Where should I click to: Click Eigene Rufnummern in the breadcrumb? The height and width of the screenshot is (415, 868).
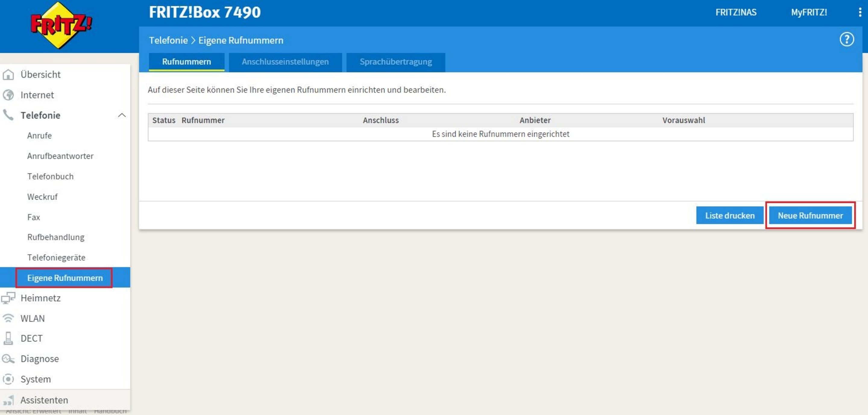(241, 40)
